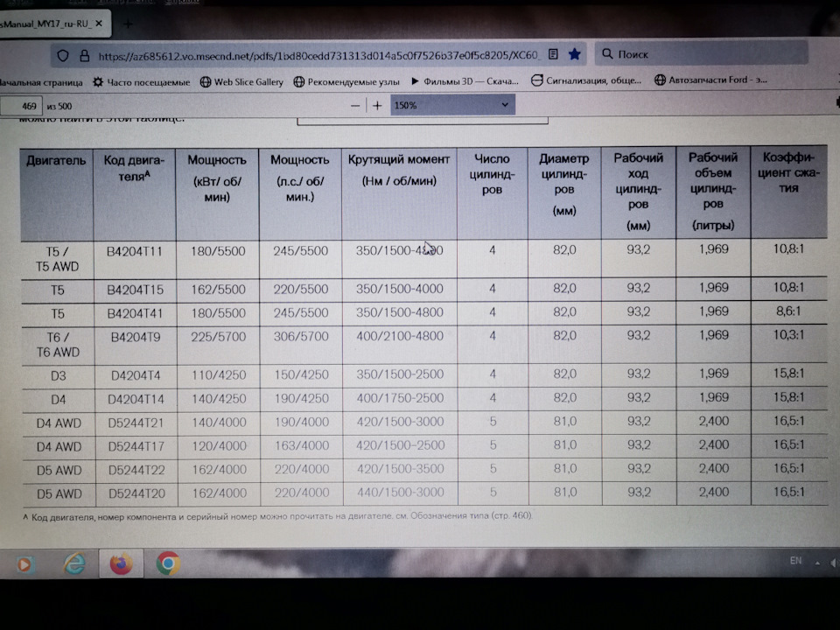Open the Web Slice Gallery bookmark
The height and width of the screenshot is (630, 840).
pyautogui.click(x=241, y=82)
